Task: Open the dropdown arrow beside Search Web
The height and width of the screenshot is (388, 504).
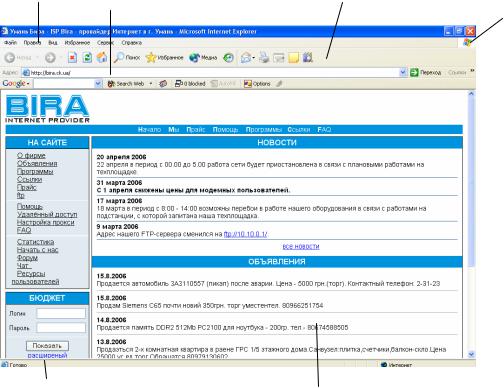Action: click(151, 84)
